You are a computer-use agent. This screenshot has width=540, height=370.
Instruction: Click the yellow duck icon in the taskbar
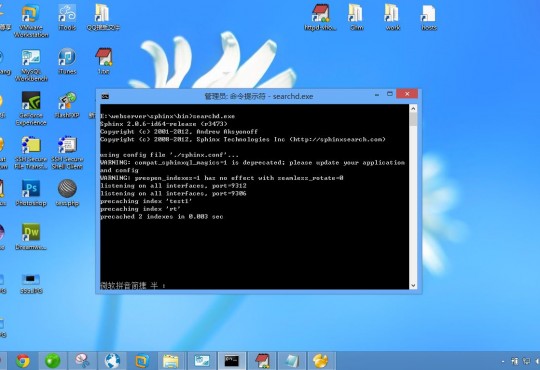pyautogui.click(x=321, y=361)
